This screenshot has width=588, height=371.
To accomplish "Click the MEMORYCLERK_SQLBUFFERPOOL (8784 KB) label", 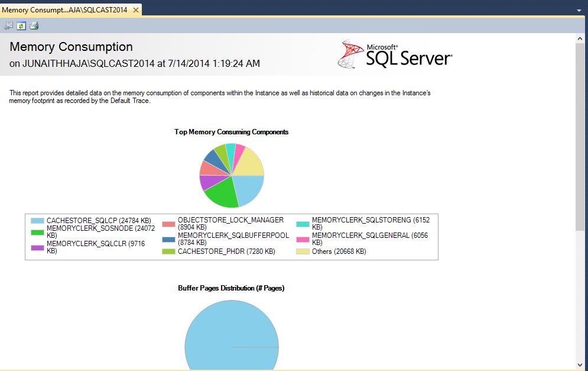I will tap(233, 239).
